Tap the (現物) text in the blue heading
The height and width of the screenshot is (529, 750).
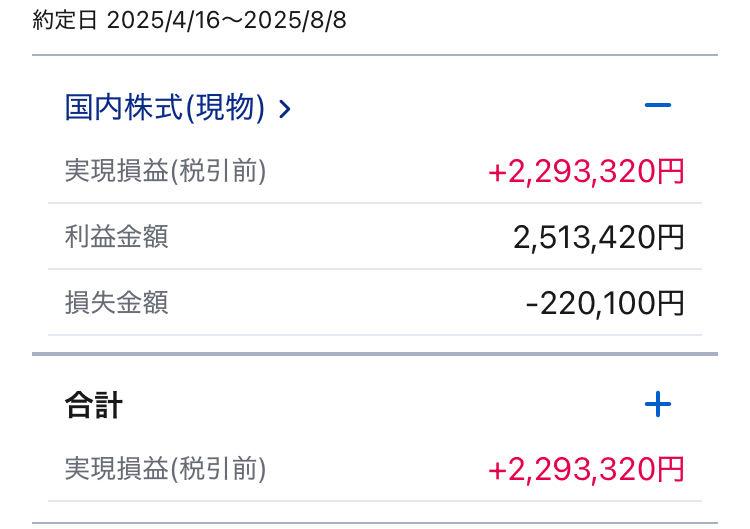226,107
